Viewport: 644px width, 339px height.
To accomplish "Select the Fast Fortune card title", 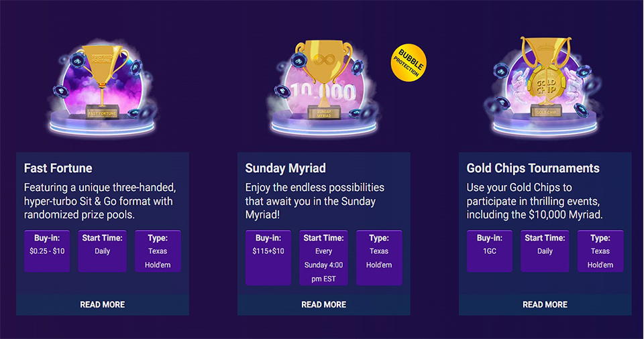I will point(58,168).
